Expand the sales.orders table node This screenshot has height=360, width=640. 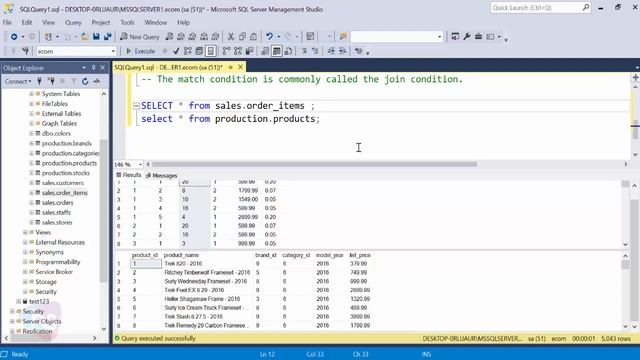pyautogui.click(x=31, y=202)
